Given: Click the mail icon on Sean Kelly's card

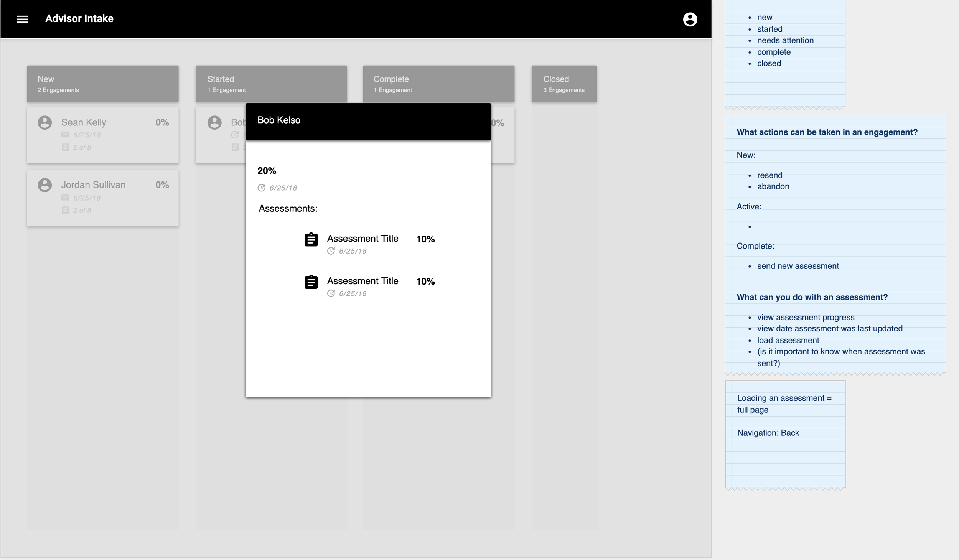Looking at the screenshot, I should point(65,135).
